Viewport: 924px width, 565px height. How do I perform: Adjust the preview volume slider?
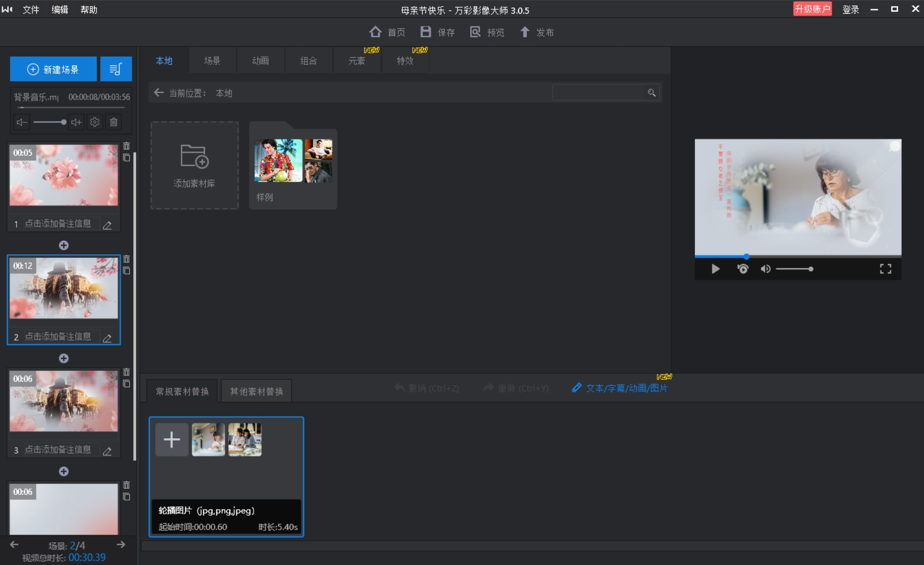click(795, 269)
